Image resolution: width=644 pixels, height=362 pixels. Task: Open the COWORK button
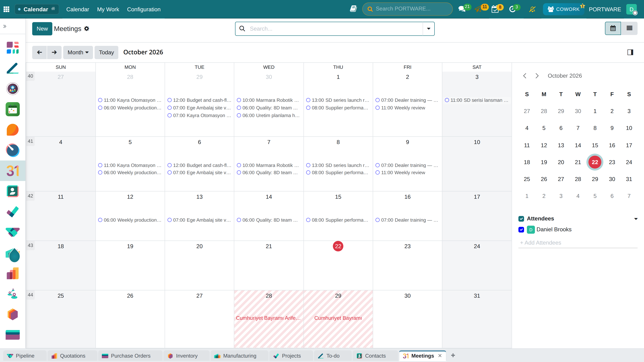pos(563,9)
